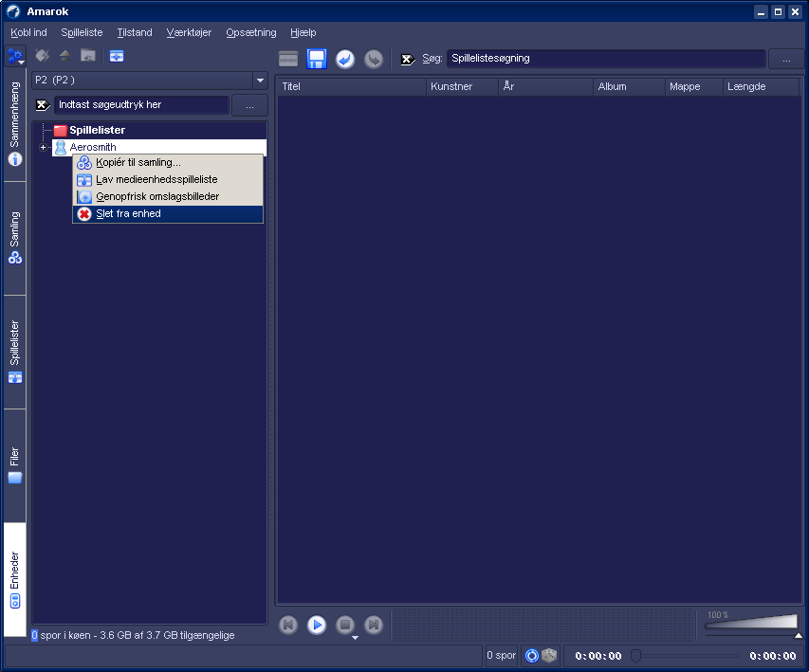Sort playlist by Mappe column
The width and height of the screenshot is (809, 672).
coord(694,86)
